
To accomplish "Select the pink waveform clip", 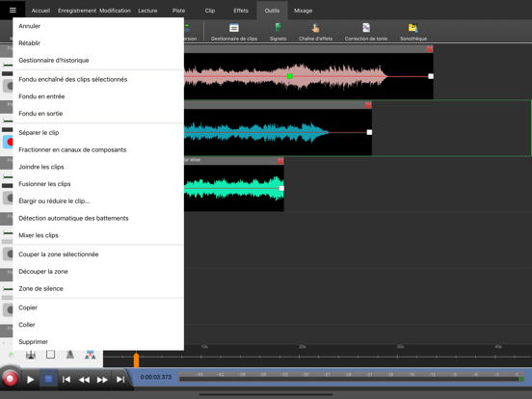I will point(308,76).
